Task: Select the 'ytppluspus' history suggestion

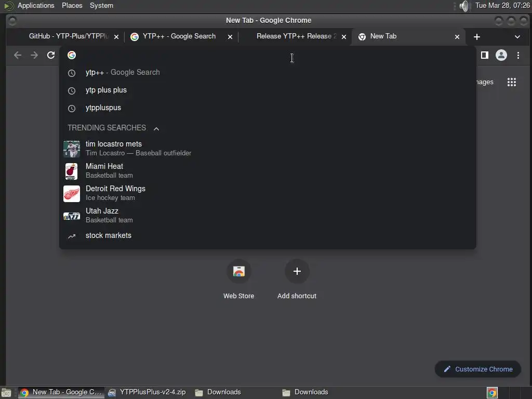Action: pos(268,108)
